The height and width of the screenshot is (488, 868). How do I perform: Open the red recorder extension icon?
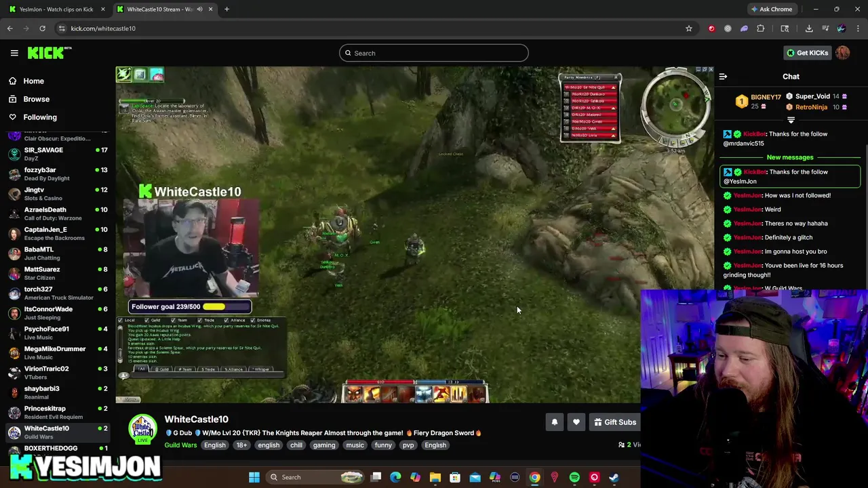point(711,28)
